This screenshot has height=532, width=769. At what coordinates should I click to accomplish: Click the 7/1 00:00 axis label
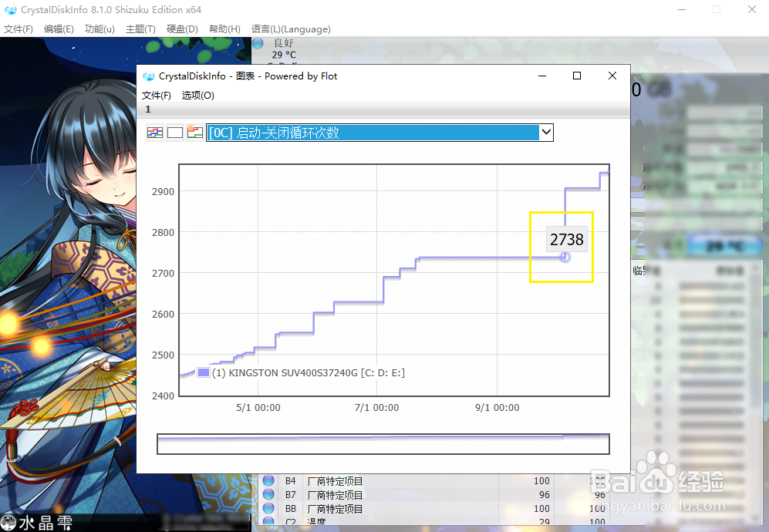point(376,407)
